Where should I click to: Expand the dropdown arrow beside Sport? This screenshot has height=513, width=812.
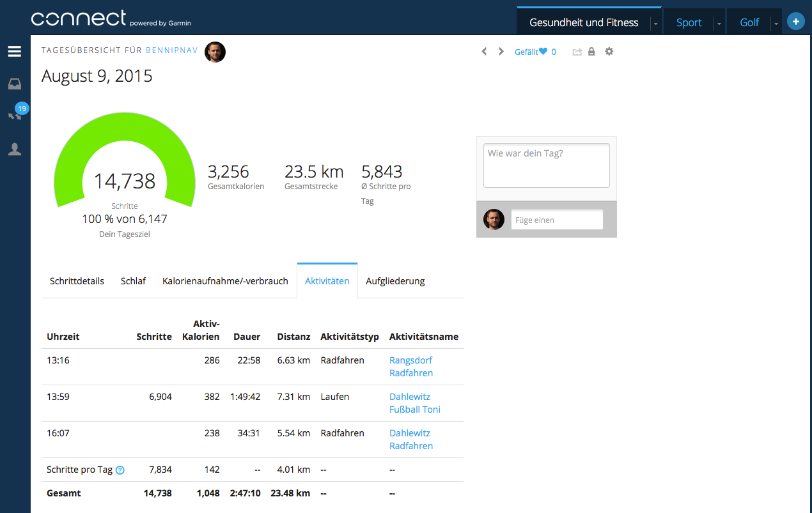719,24
